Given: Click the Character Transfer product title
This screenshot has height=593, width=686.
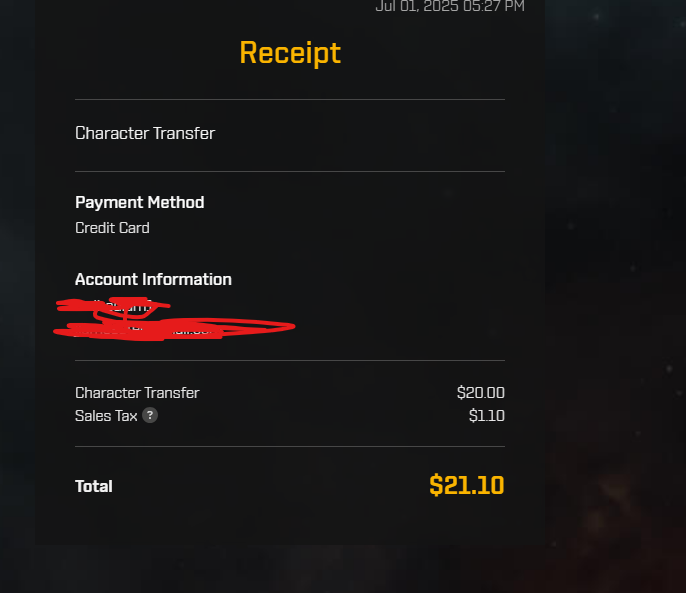Looking at the screenshot, I should [x=145, y=133].
